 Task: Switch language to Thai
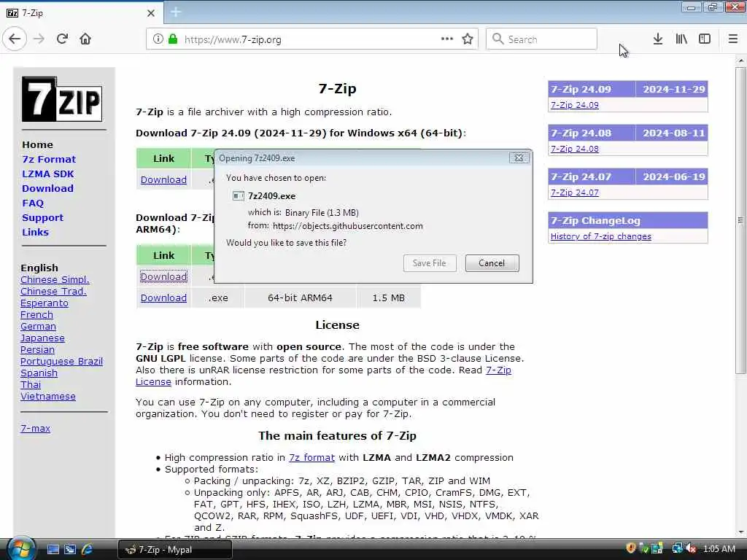[31, 384]
